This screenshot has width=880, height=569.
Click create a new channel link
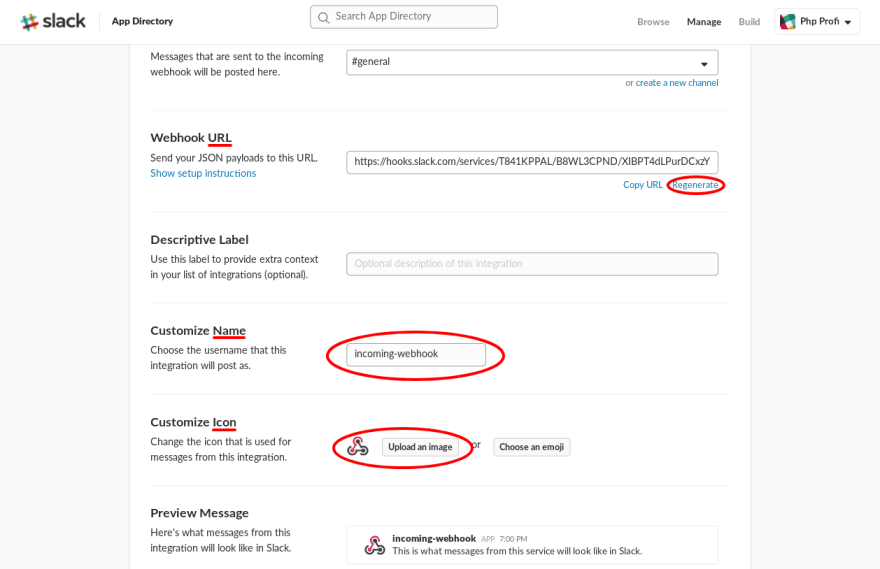coord(677,82)
